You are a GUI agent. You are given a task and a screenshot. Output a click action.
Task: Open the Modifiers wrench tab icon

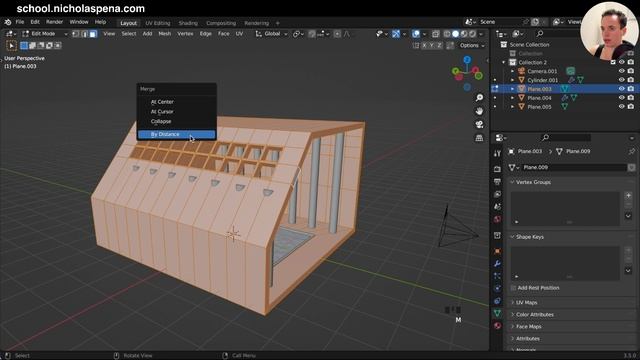click(x=497, y=264)
